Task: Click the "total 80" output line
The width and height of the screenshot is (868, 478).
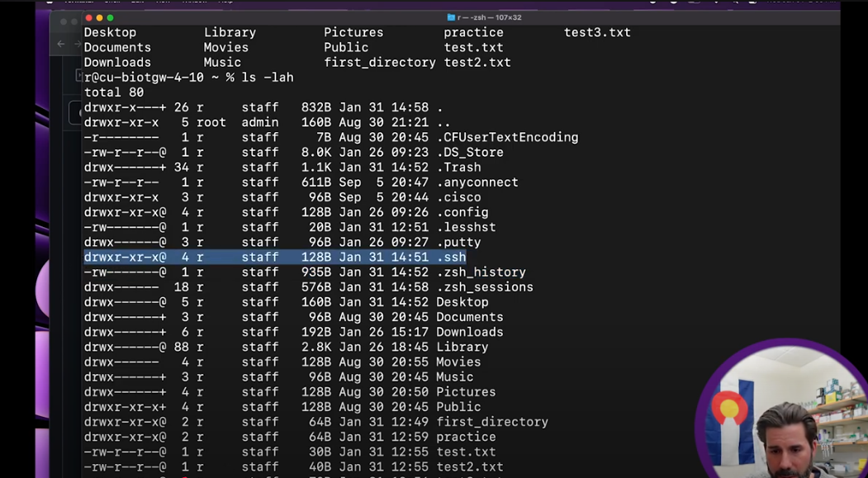Action: [114, 92]
